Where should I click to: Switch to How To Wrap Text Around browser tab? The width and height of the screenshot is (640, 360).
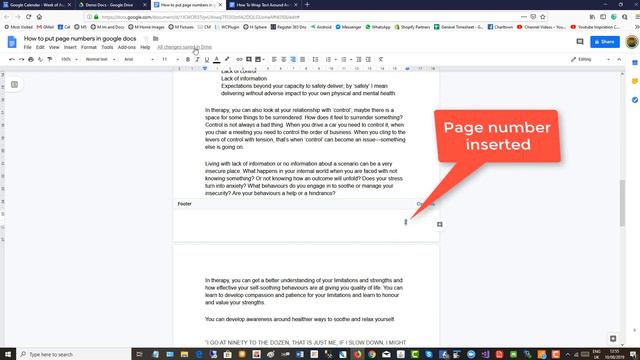point(264,5)
